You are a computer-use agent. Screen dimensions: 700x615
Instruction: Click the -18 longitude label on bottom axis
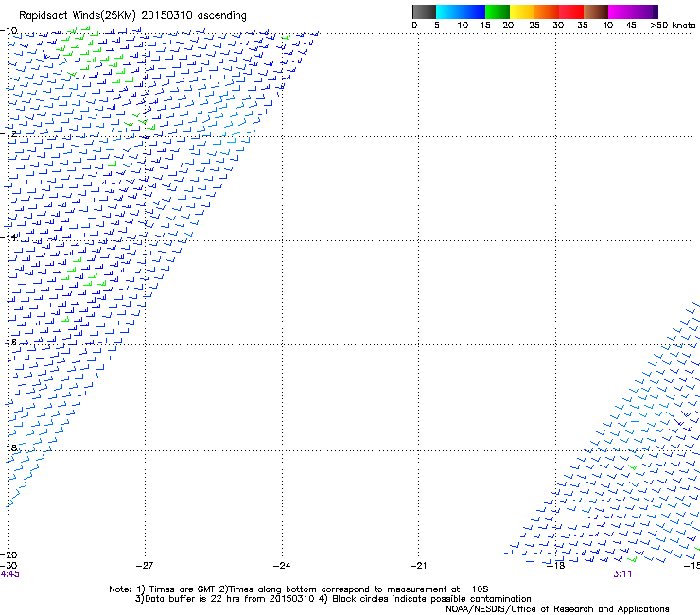pyautogui.click(x=556, y=566)
